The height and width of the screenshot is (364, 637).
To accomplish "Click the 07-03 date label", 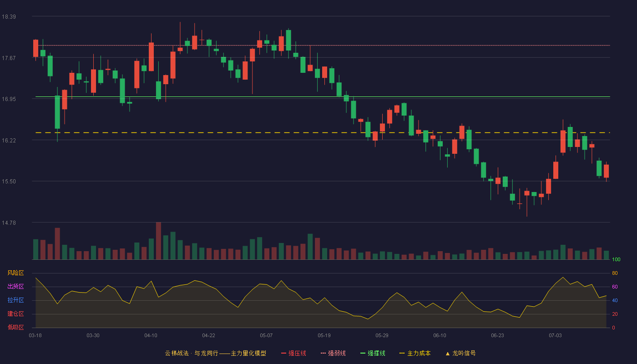I will [x=555, y=335].
